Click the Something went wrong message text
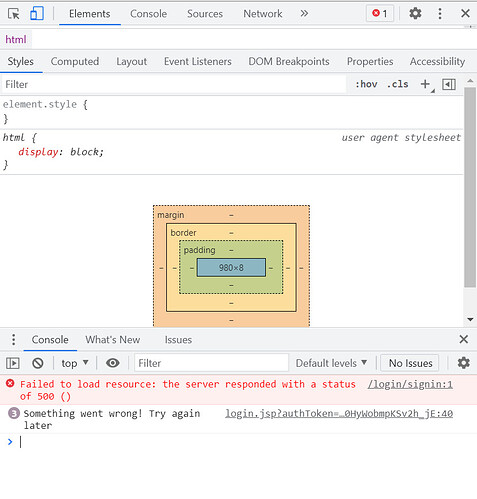477x499 pixels. click(112, 419)
